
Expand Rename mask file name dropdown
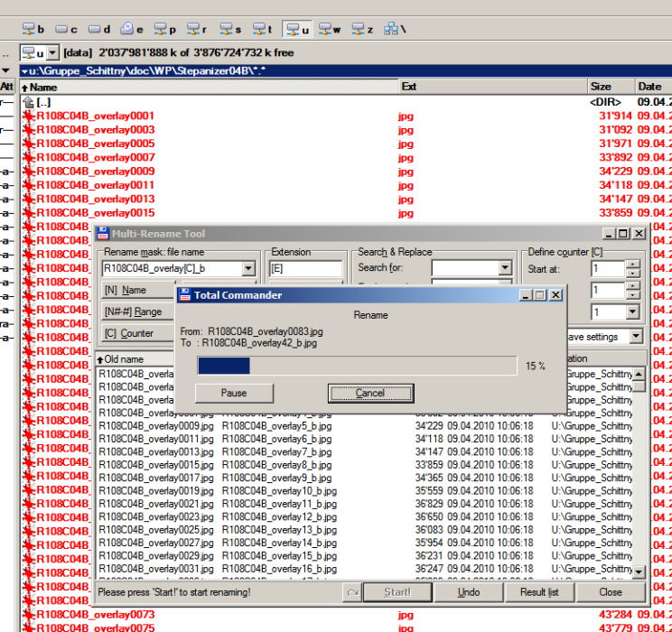248,269
